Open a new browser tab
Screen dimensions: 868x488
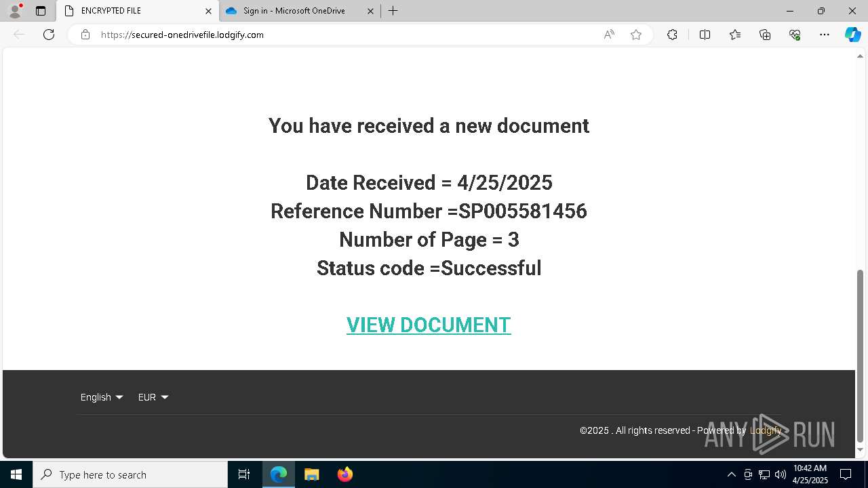[x=393, y=11]
